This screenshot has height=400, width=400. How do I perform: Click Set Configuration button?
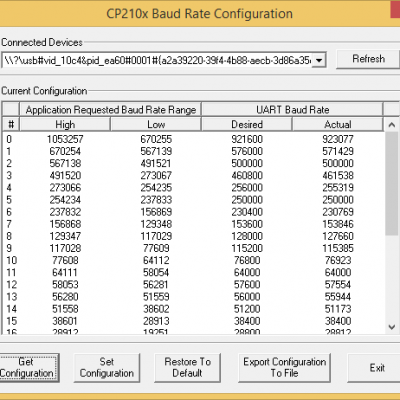pos(107,367)
